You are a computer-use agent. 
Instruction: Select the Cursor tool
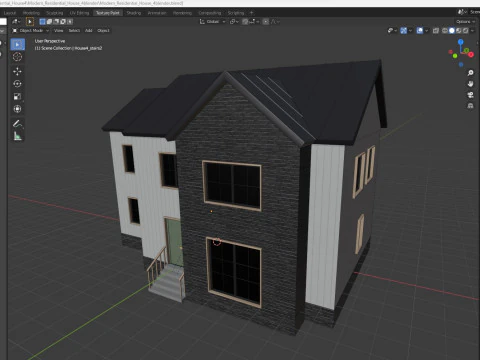(17, 57)
